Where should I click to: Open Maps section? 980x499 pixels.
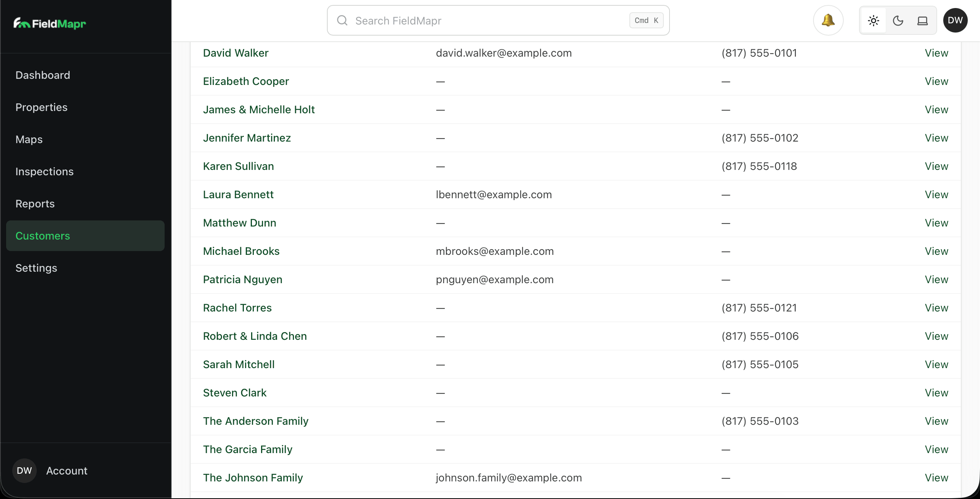click(85, 139)
